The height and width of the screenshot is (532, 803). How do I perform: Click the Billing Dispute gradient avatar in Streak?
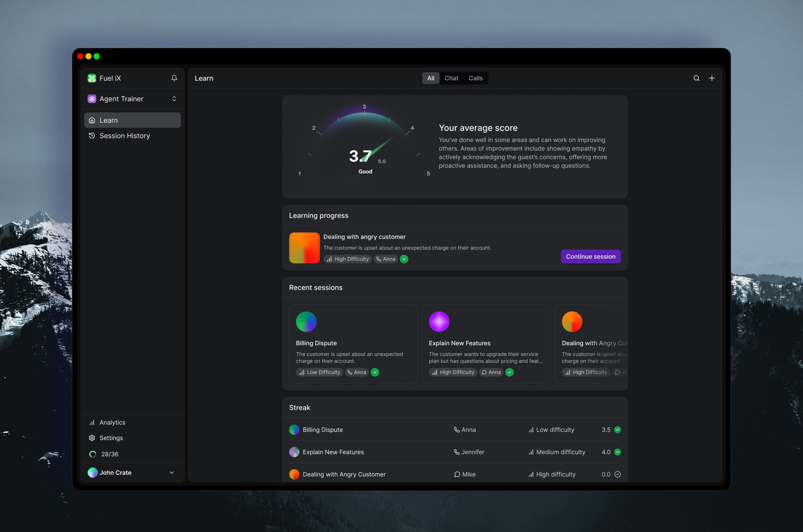tap(294, 430)
